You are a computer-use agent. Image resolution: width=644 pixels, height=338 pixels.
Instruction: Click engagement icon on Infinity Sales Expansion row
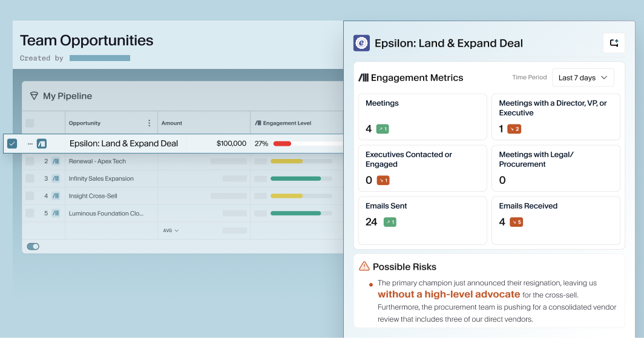56,178
